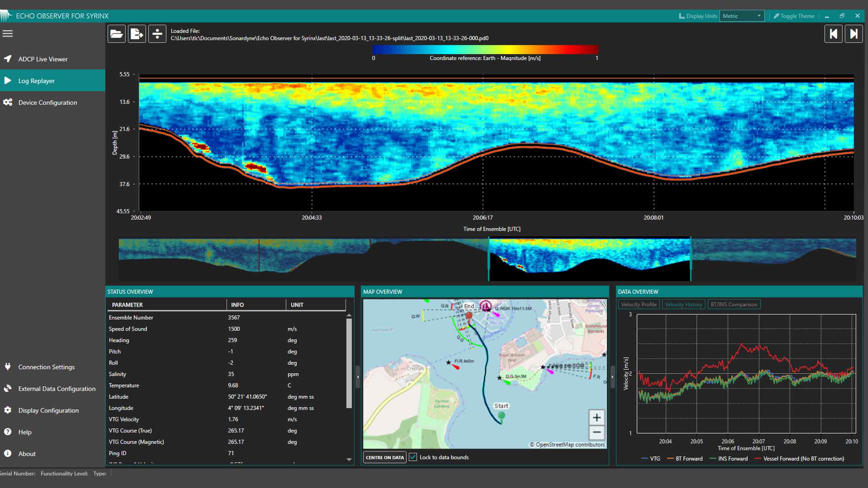Select the Log Replayer page

pyautogui.click(x=52, y=81)
